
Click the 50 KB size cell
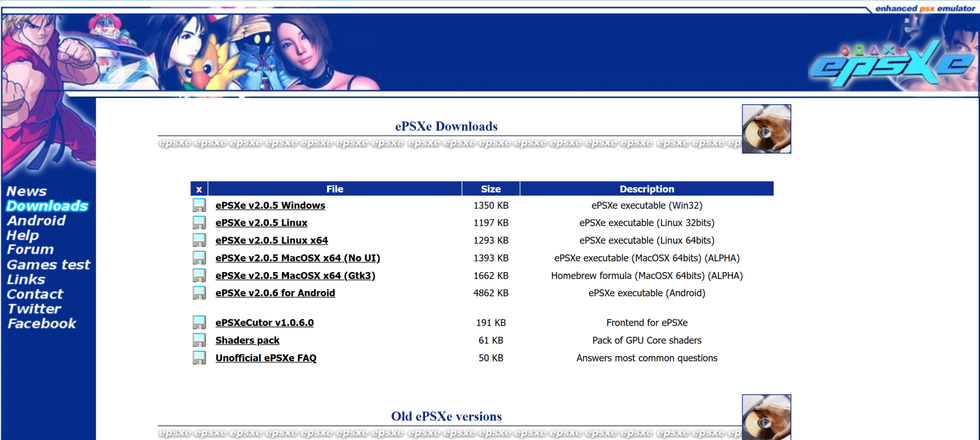491,358
